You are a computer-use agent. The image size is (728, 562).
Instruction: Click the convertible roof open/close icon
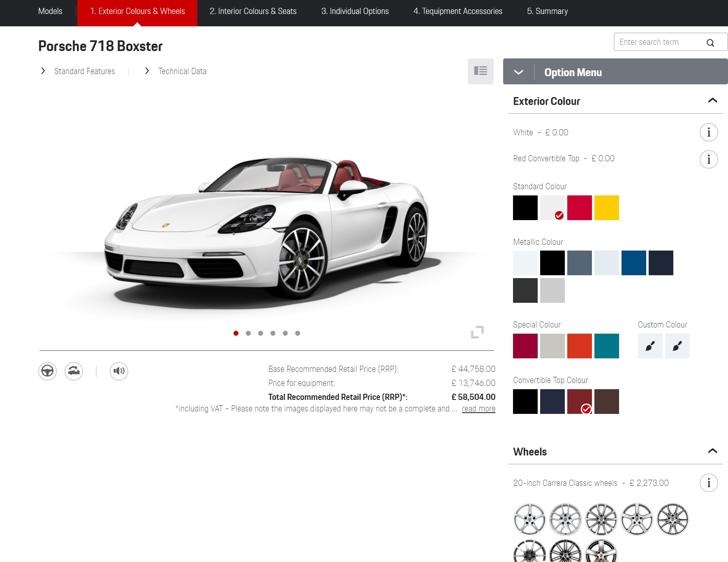pyautogui.click(x=74, y=371)
